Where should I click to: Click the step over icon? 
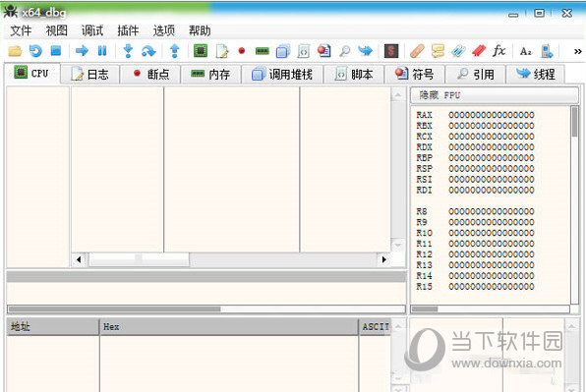coord(148,51)
